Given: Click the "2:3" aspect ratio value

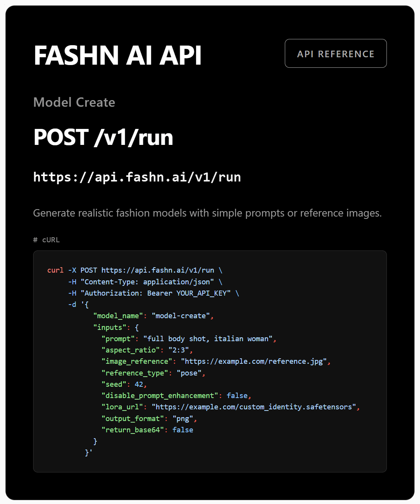Looking at the screenshot, I should tap(178, 350).
